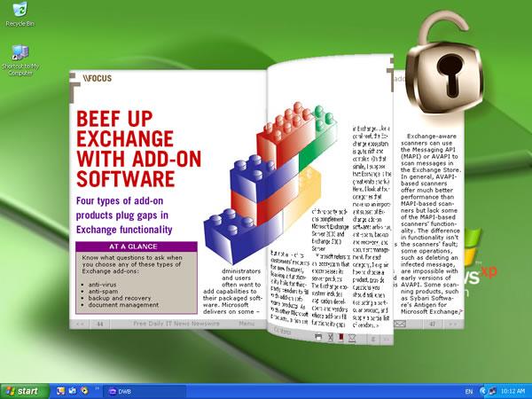Click the EN language indicator
The image size is (532, 399).
pos(469,391)
